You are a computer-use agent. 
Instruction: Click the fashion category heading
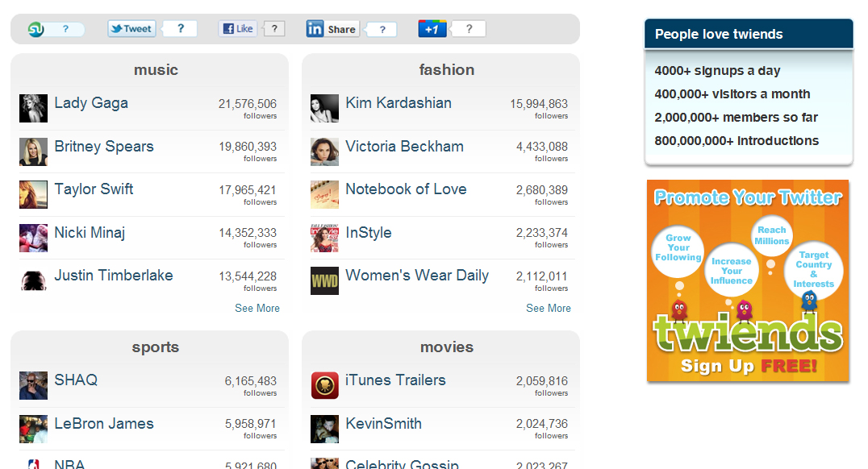coord(447,69)
